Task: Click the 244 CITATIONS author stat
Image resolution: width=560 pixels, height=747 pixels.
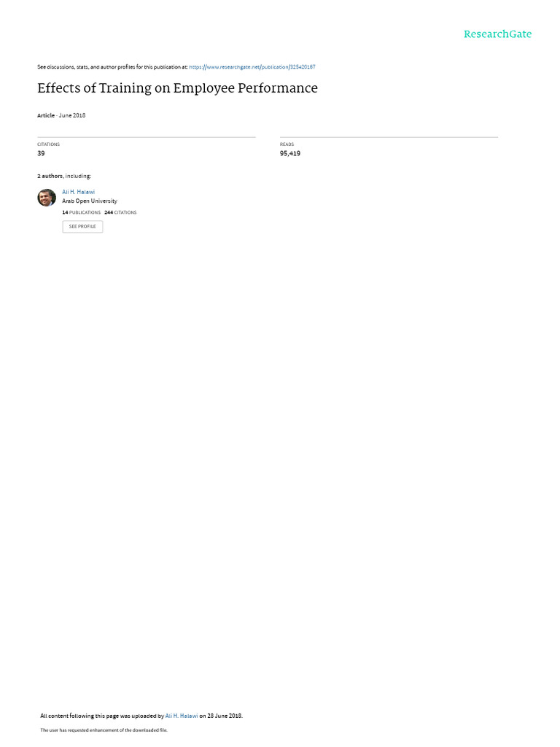Action: pos(120,212)
